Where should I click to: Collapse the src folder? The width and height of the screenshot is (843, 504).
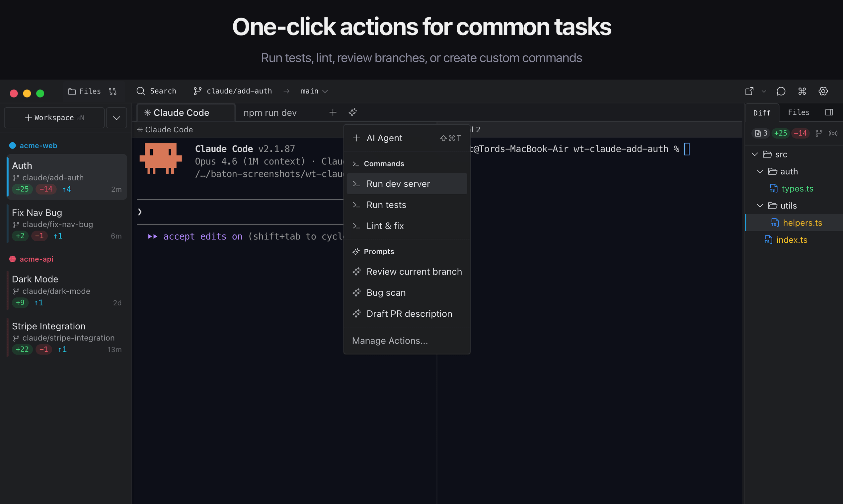tap(755, 155)
